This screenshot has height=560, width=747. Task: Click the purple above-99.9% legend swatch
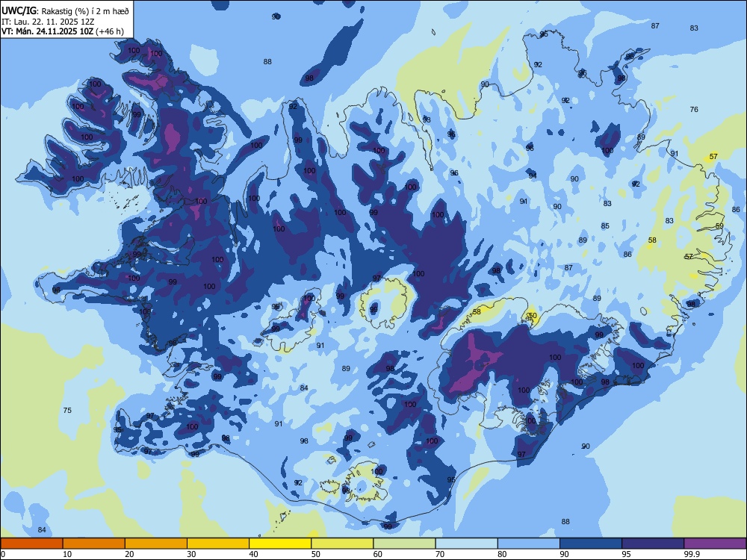point(715,544)
